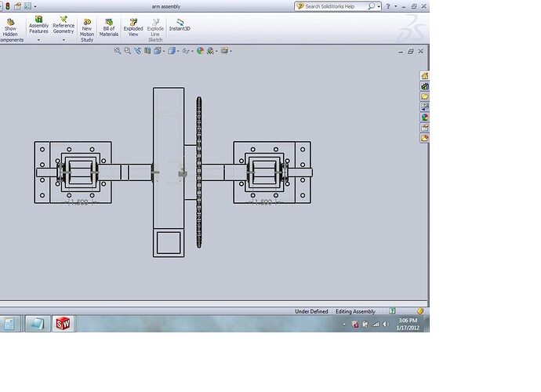Click Explode Line Sketch tool

click(155, 31)
